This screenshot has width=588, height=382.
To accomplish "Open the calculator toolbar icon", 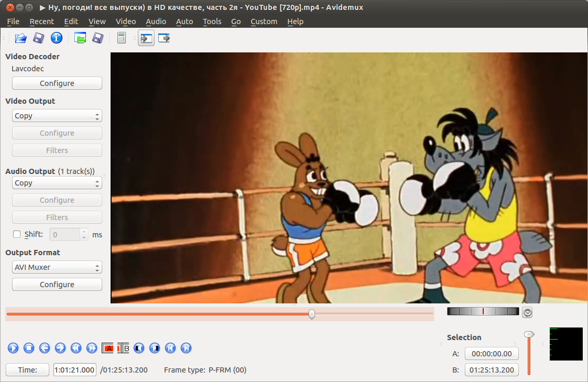I will [x=122, y=38].
